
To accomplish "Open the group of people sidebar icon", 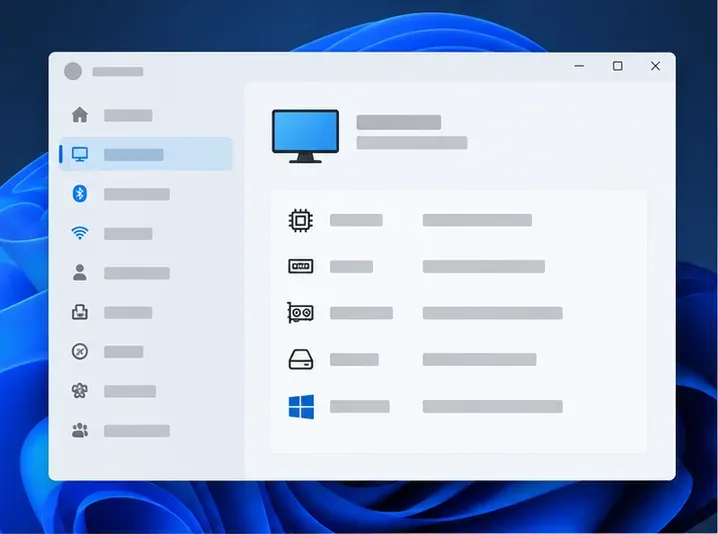I will click(80, 430).
